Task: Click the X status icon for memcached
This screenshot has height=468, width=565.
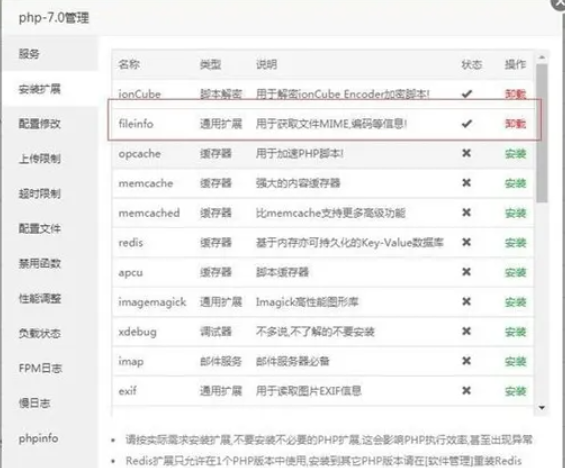Action: pyautogui.click(x=467, y=213)
